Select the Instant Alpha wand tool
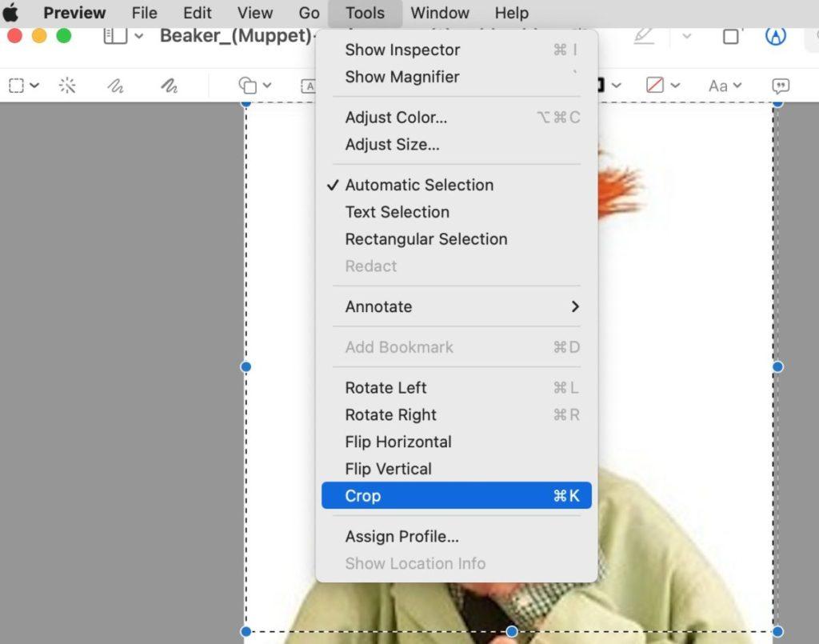Screen dimensions: 819x644 tap(67, 86)
